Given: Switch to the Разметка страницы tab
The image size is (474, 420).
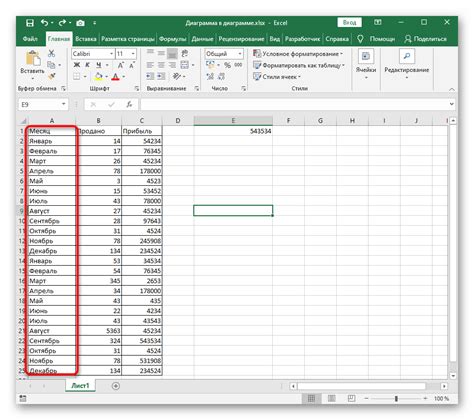Looking at the screenshot, I should click(128, 39).
